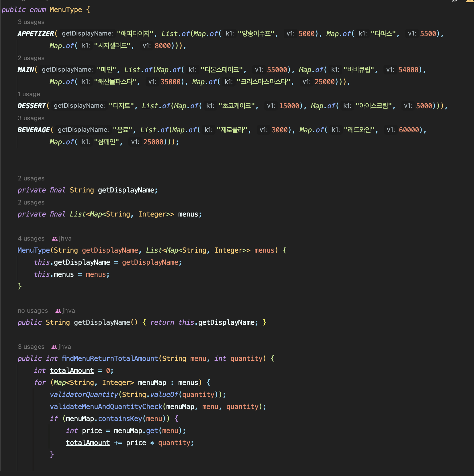Click the "no usages" hint above getDisplayName()
The height and width of the screenshot is (476, 474).
tap(33, 311)
